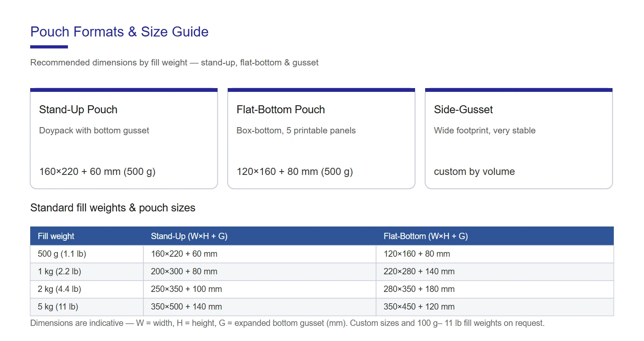The image size is (644, 341).
Task: Click the "Standard fill weights & pouch sizes" heading
Action: pyautogui.click(x=113, y=208)
